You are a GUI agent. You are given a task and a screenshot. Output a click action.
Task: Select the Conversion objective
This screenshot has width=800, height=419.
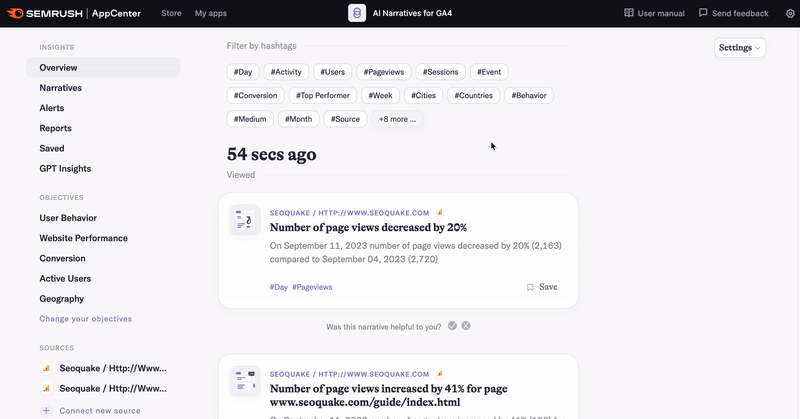(x=63, y=258)
